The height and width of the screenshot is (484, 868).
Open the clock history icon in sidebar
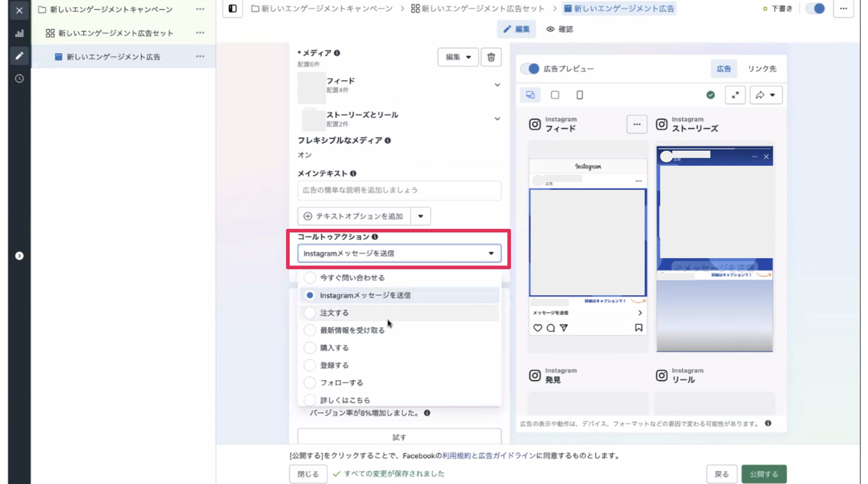19,78
